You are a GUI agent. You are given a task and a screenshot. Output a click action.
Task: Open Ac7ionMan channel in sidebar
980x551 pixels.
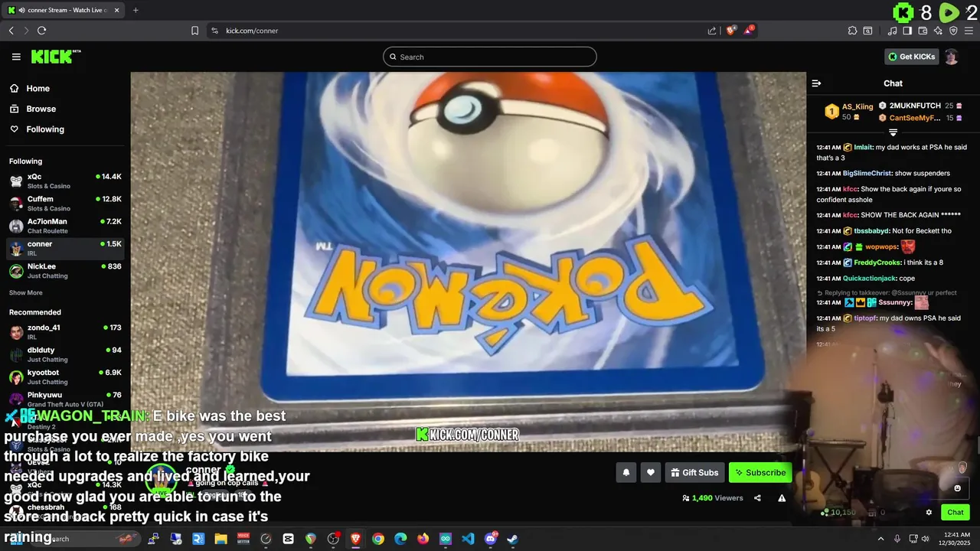[65, 226]
